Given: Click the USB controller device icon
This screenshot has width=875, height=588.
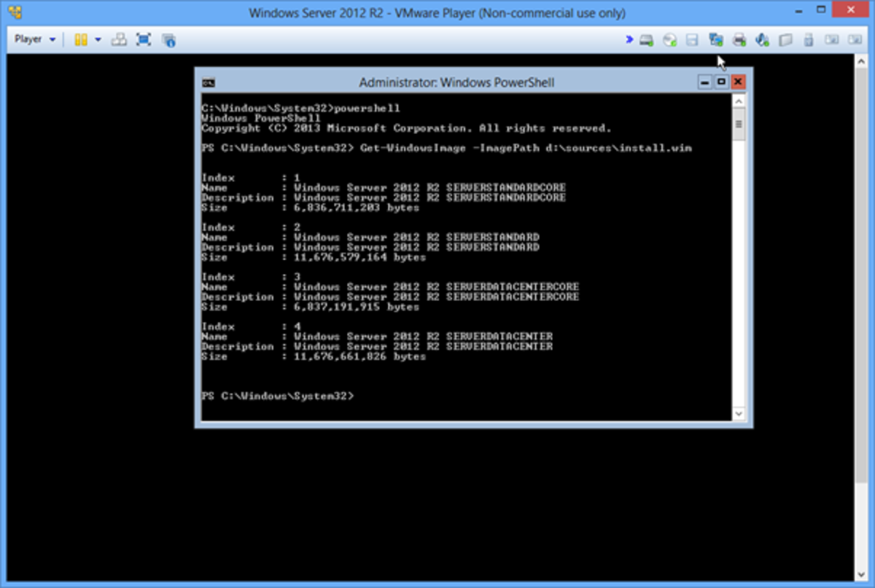Looking at the screenshot, I should tap(808, 40).
